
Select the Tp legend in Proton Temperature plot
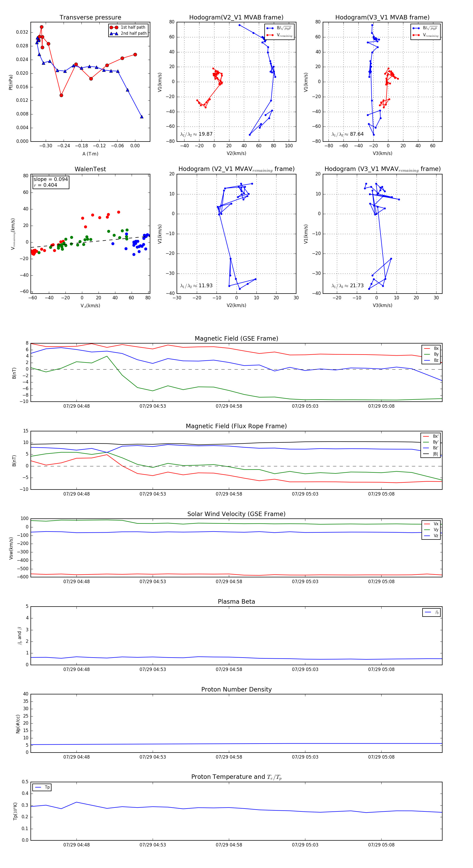tap(42, 787)
